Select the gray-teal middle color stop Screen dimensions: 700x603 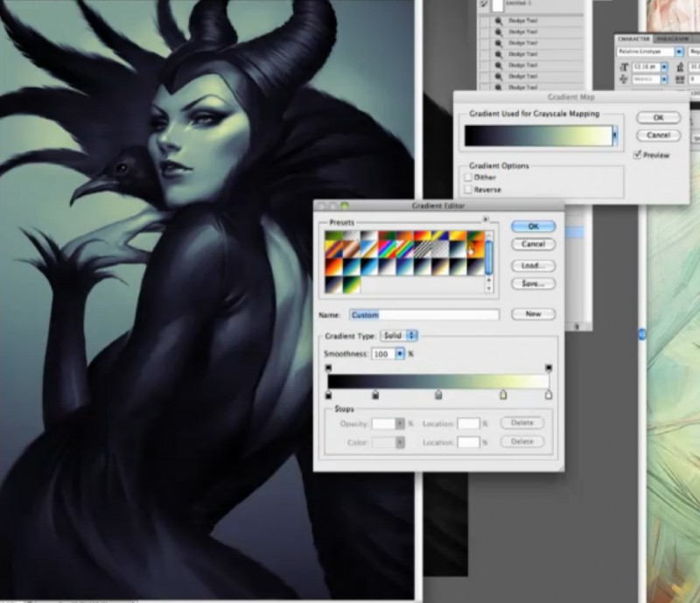coord(438,395)
